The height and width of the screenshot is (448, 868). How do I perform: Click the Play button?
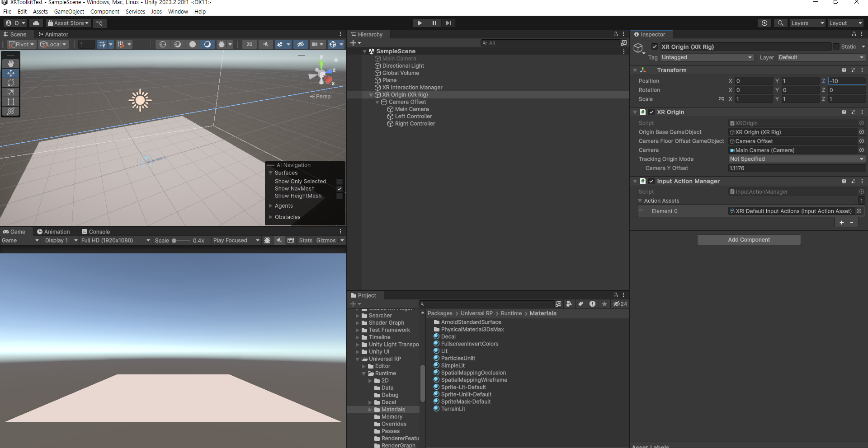(420, 23)
